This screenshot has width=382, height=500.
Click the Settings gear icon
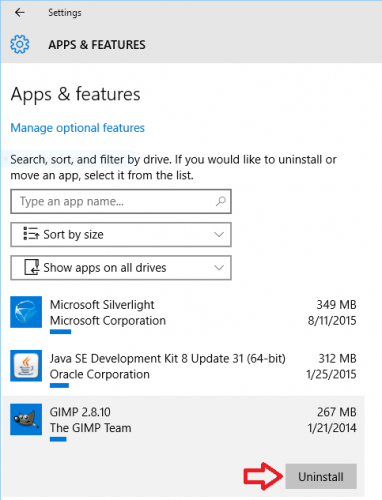tap(20, 44)
